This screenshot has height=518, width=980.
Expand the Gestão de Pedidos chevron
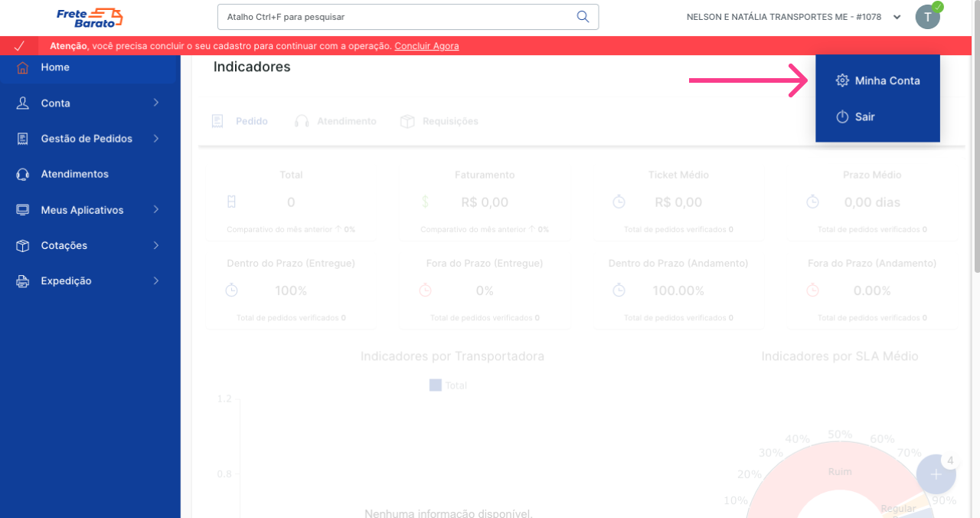click(x=156, y=139)
